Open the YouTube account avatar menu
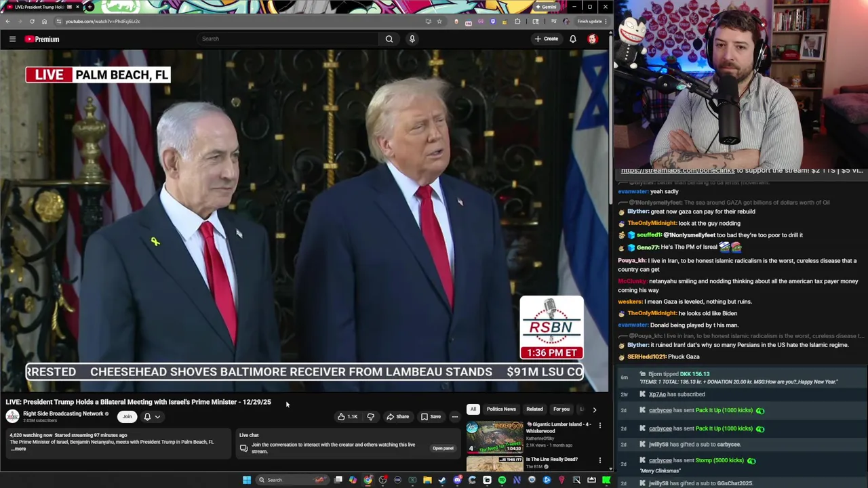This screenshot has height=488, width=868. [593, 39]
